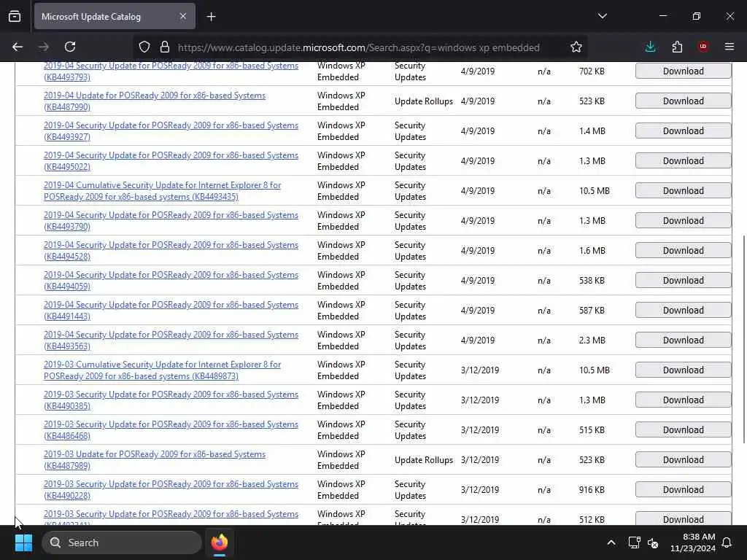Go back to the previous page
747x560 pixels.
(18, 47)
